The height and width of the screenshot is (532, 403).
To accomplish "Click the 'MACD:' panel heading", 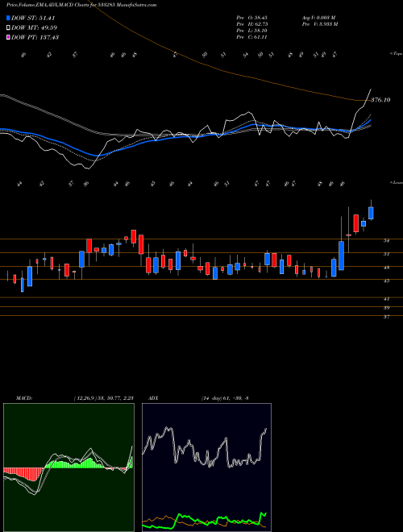I will click(x=23, y=398).
